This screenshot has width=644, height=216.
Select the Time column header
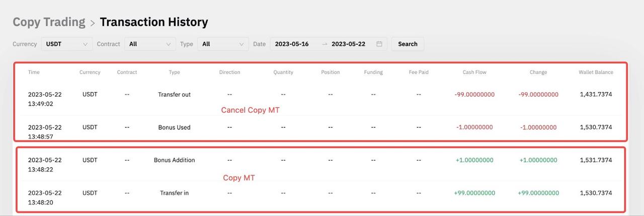coord(34,72)
